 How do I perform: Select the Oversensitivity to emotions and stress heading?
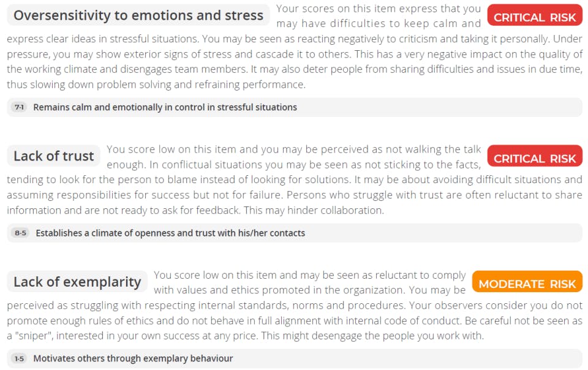tap(138, 15)
